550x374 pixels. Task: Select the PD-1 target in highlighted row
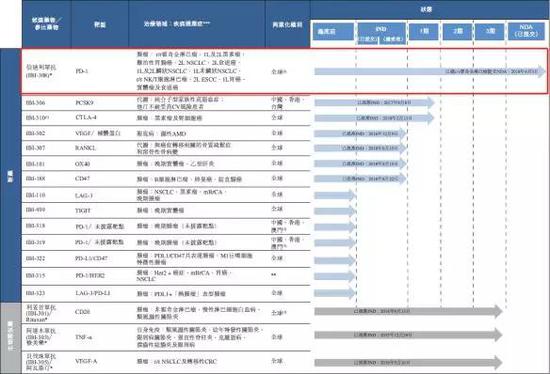(82, 71)
